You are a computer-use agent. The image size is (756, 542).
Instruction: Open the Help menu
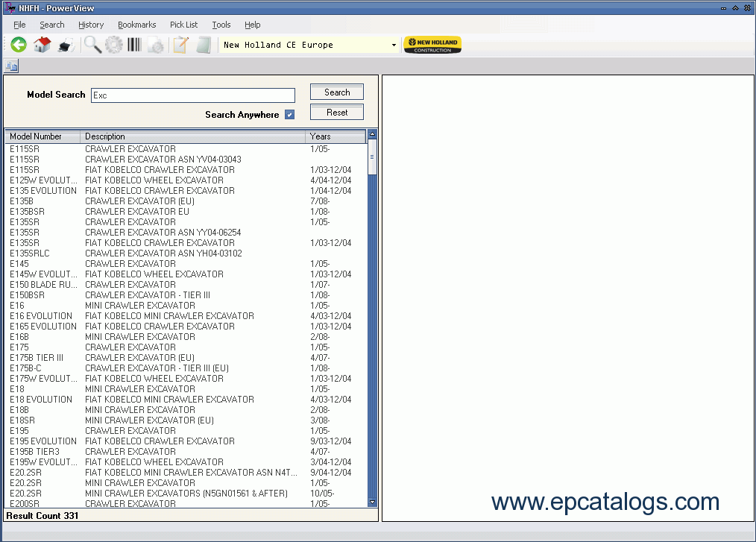(252, 25)
